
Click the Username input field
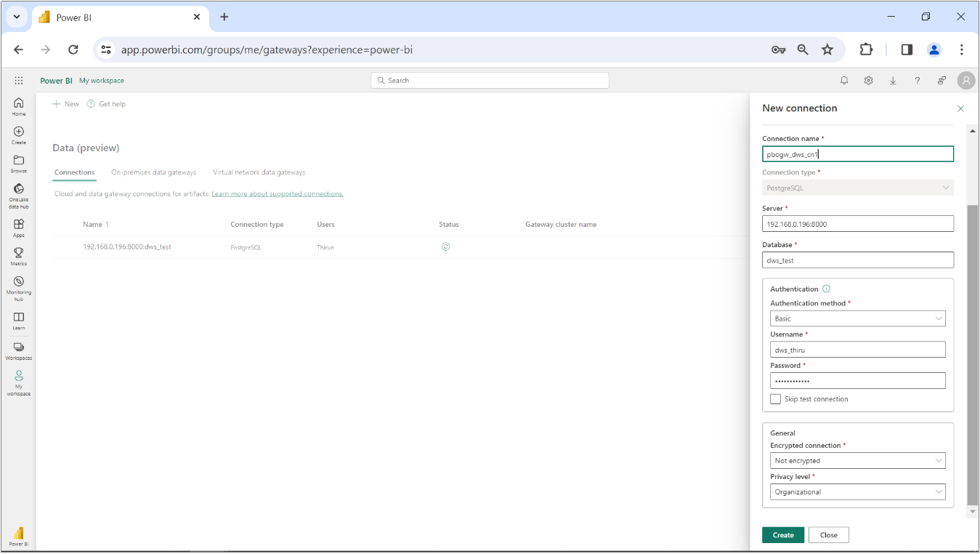pyautogui.click(x=858, y=350)
